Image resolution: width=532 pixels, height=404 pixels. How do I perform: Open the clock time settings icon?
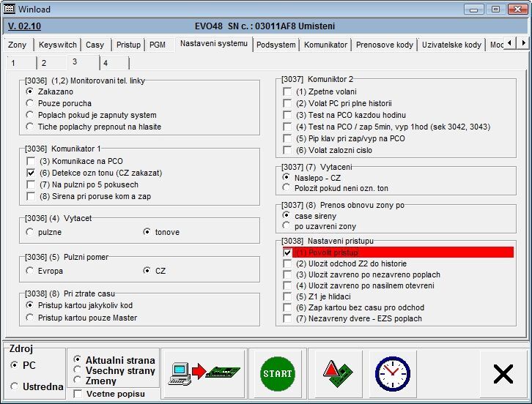[392, 373]
